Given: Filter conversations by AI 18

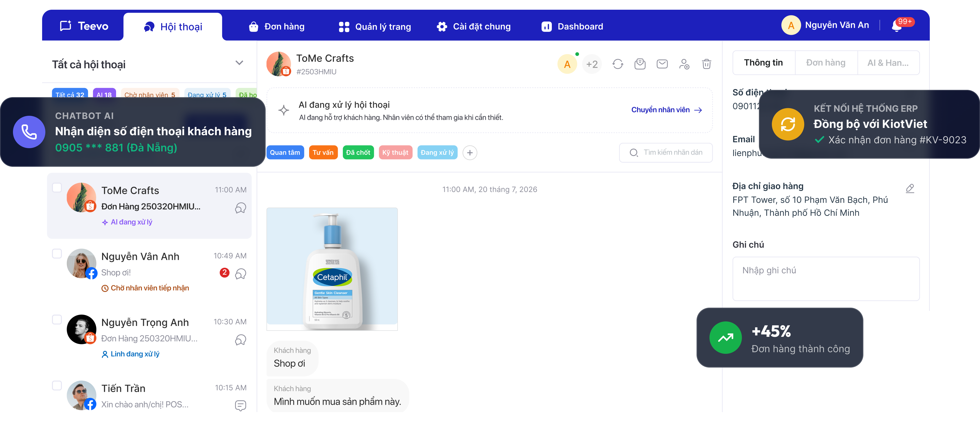Looking at the screenshot, I should coord(104,94).
